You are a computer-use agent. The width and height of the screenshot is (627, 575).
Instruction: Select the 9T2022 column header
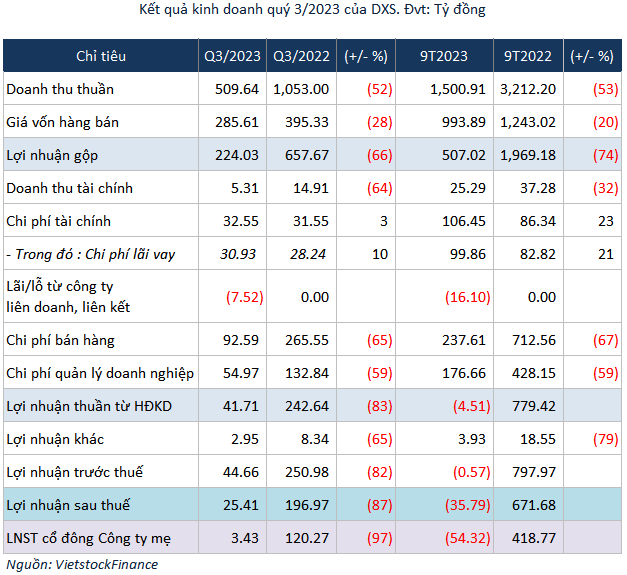(527, 56)
